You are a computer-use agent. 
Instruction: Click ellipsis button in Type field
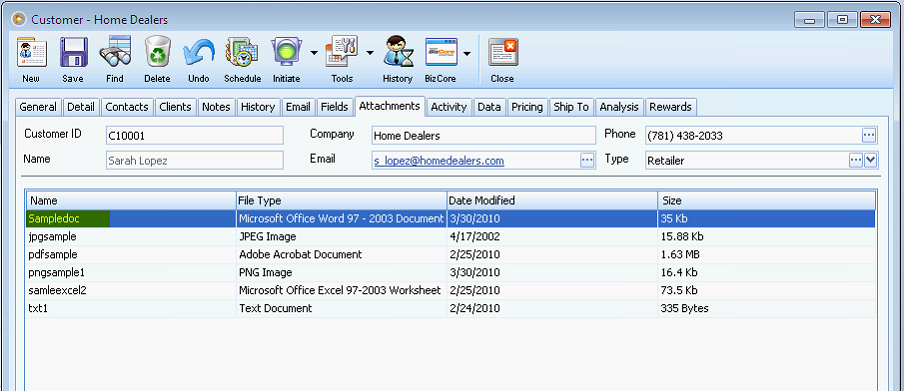coord(856,160)
